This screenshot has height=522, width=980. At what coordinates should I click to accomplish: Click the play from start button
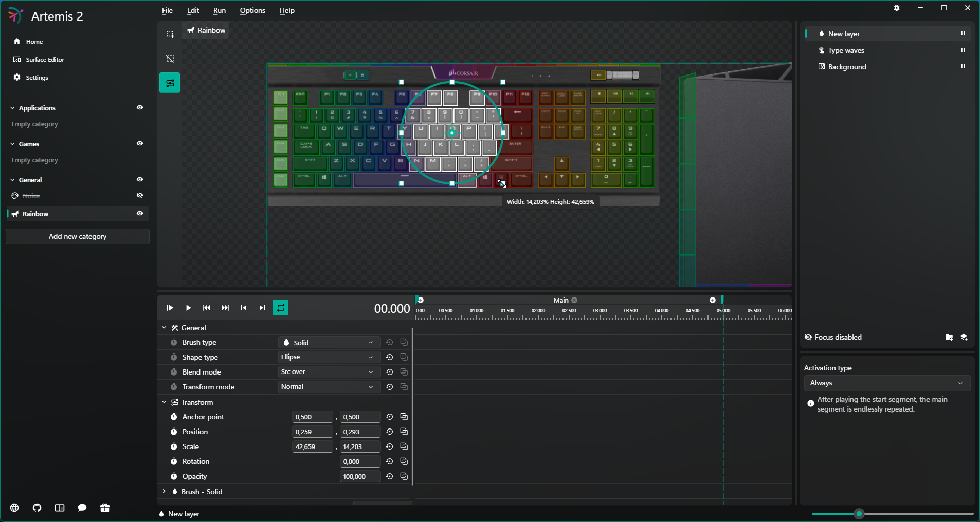click(170, 308)
